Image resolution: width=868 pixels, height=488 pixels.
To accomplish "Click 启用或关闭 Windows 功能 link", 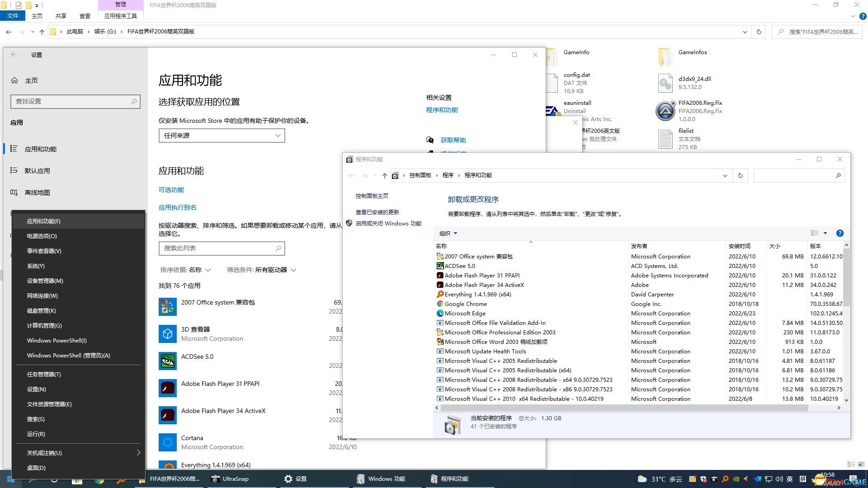I will (388, 223).
